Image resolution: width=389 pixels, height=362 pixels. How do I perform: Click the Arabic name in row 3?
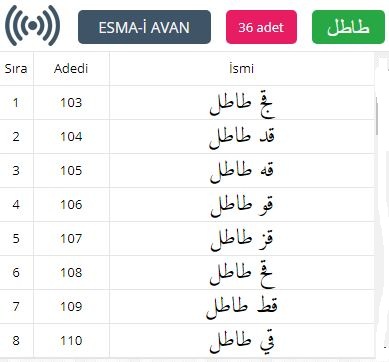pyautogui.click(x=242, y=171)
